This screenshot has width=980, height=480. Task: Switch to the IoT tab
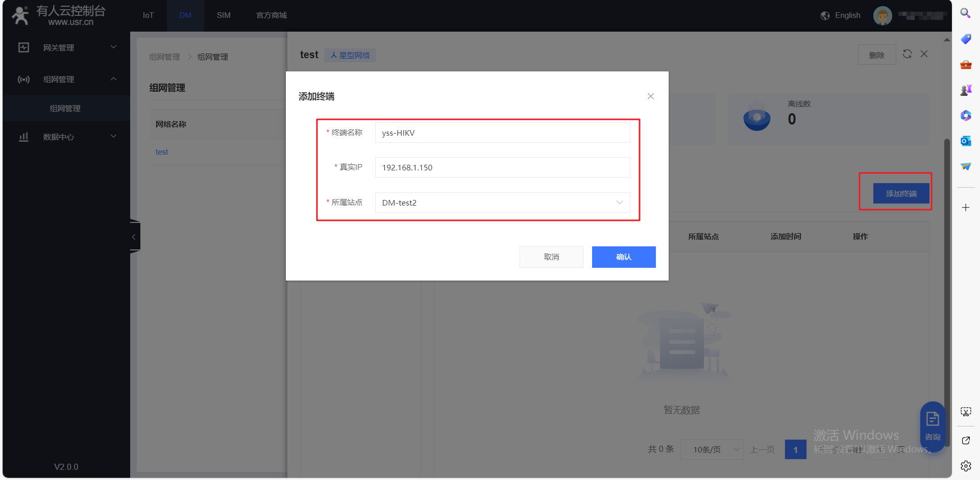tap(148, 15)
